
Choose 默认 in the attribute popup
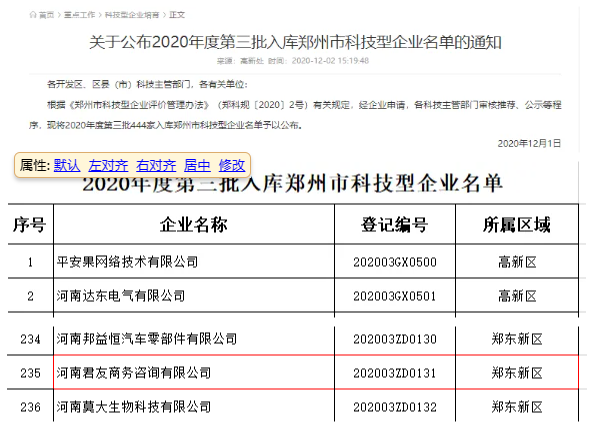pyautogui.click(x=67, y=165)
